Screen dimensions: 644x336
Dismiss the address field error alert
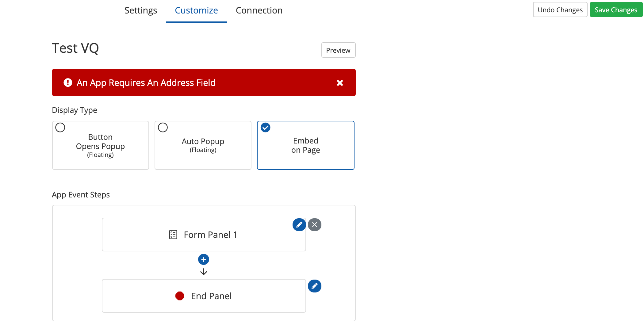[x=340, y=83]
